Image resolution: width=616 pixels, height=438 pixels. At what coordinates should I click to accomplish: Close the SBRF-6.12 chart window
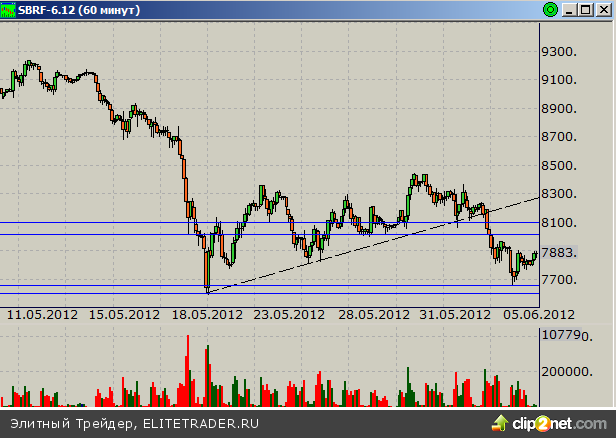coord(603,9)
